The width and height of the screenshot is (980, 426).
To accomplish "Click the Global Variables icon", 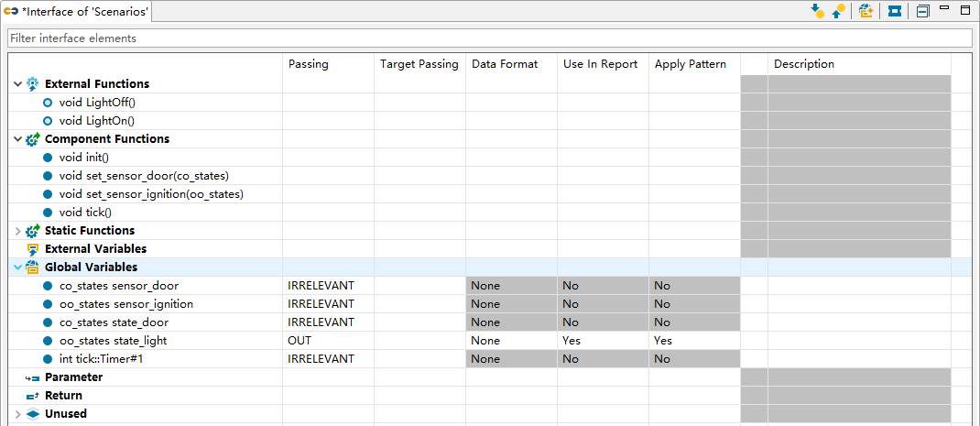I will [32, 268].
